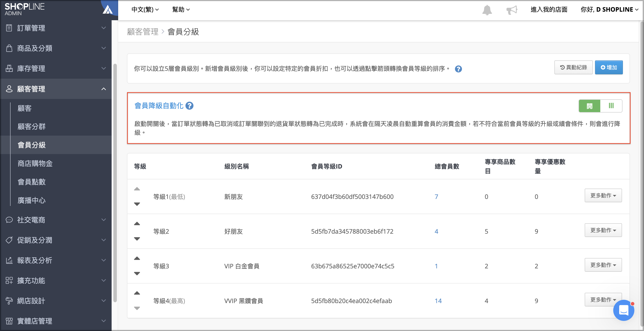Expand the 庫存管理 chevron
The width and height of the screenshot is (644, 331).
[x=103, y=68]
